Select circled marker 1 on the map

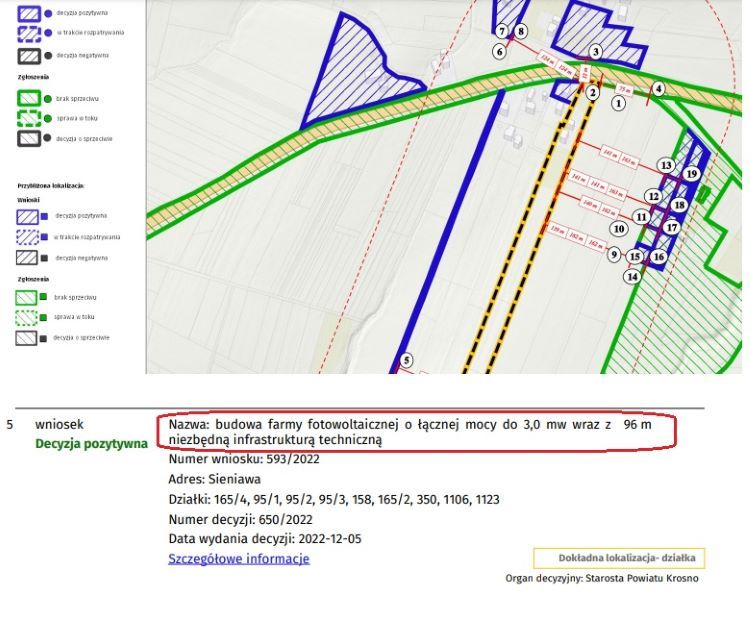point(618,102)
